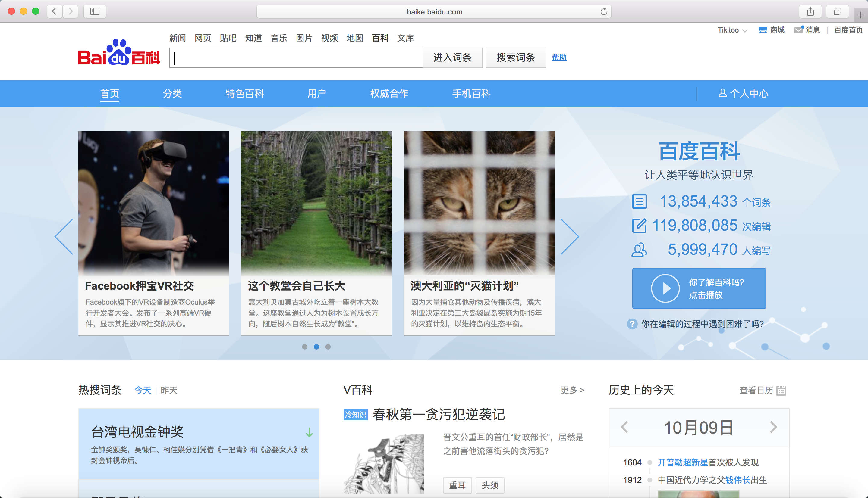Open the 春秋第一贪污犯逆袭记 illustration
868x498 pixels.
[x=383, y=463]
